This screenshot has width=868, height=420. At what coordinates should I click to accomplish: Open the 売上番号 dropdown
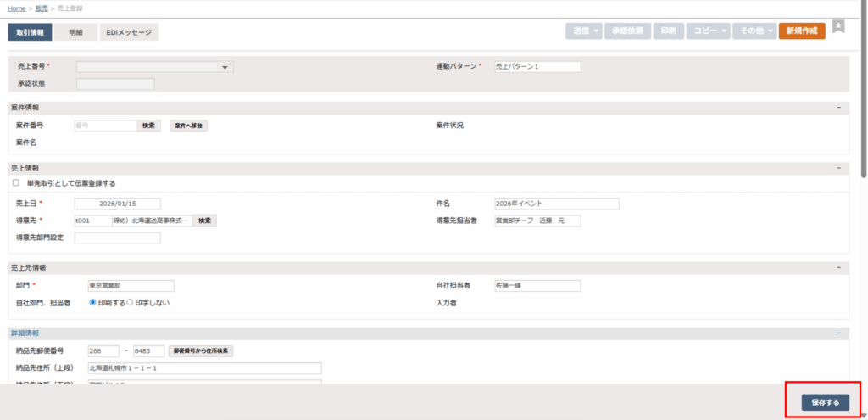click(154, 67)
